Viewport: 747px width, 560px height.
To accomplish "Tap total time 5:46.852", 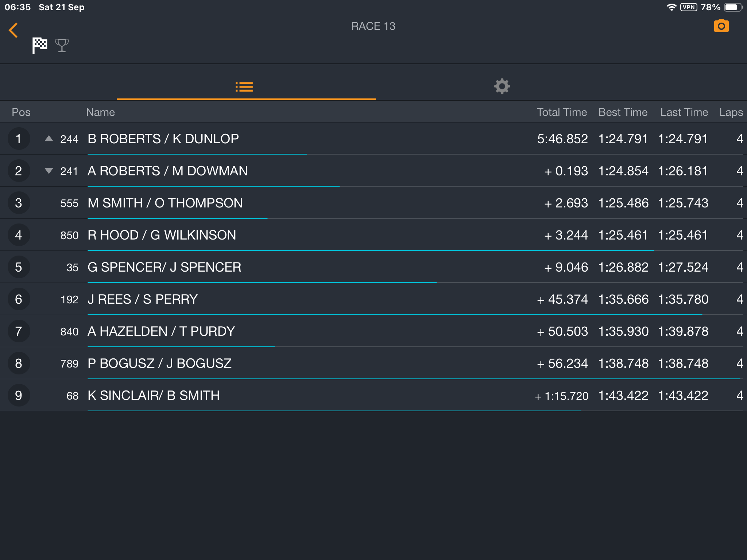I will point(562,139).
